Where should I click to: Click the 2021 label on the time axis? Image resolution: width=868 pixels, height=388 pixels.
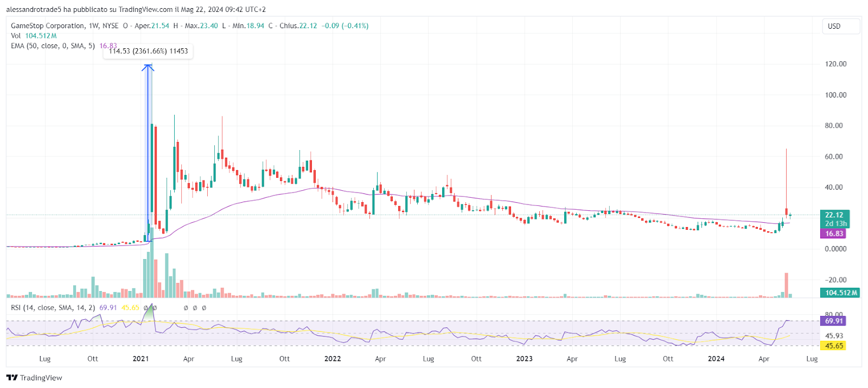tap(141, 359)
